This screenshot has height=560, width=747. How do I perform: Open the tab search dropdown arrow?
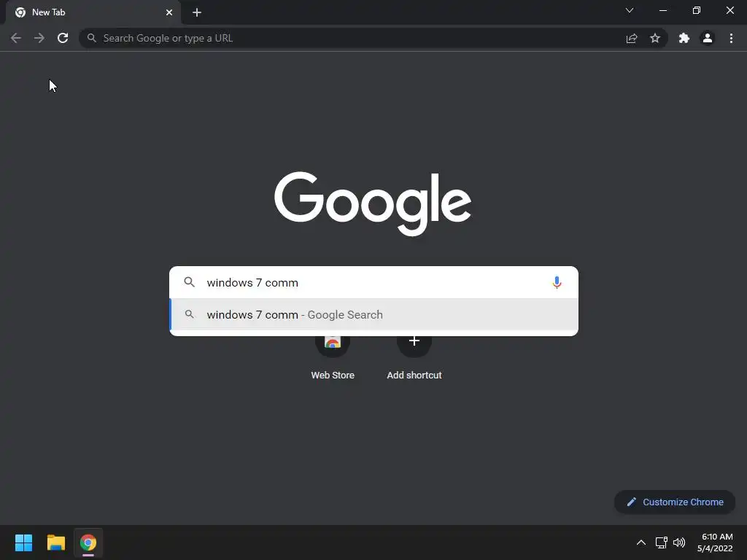(x=630, y=10)
